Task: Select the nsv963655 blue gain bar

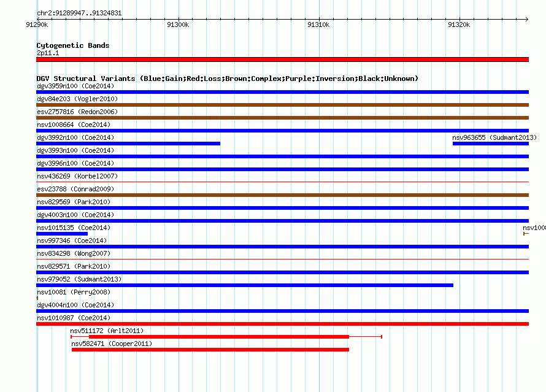Action: tap(491, 144)
